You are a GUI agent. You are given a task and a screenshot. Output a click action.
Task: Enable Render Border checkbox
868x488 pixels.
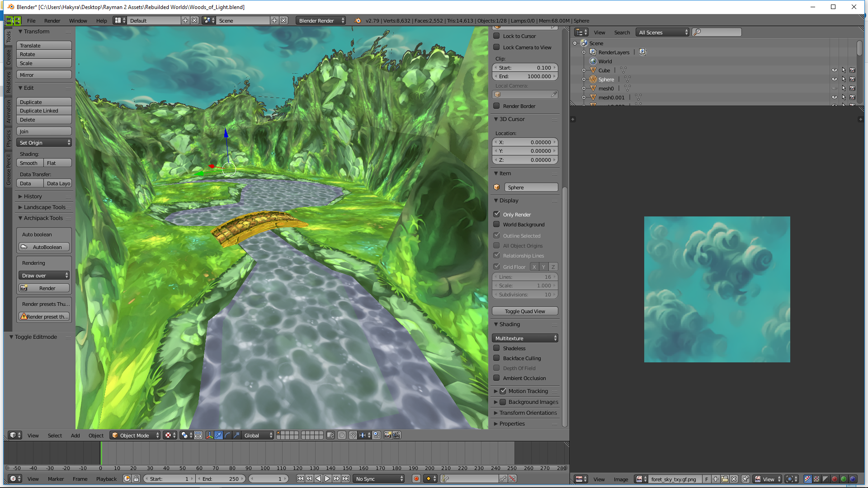496,106
